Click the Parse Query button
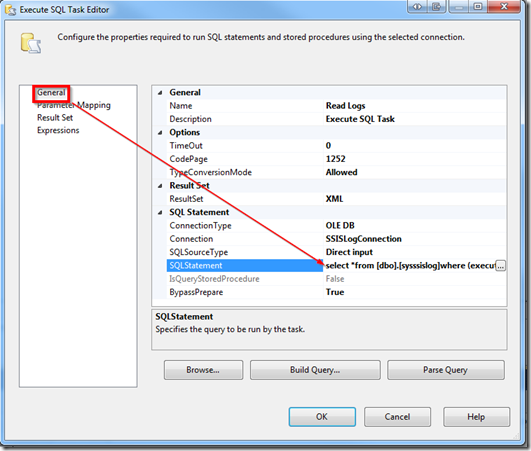 tap(446, 370)
